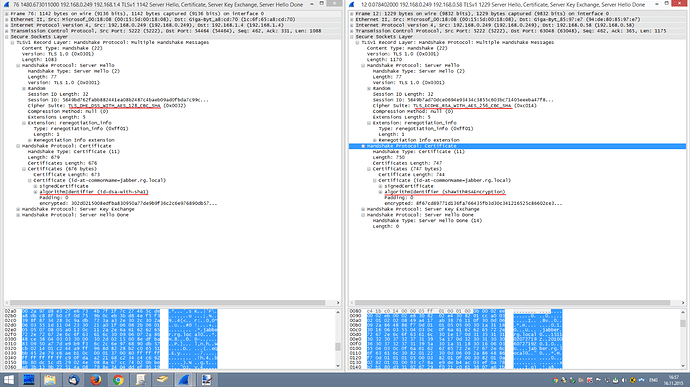
Task: Click the volume speaker tray icon
Action: (x=624, y=380)
